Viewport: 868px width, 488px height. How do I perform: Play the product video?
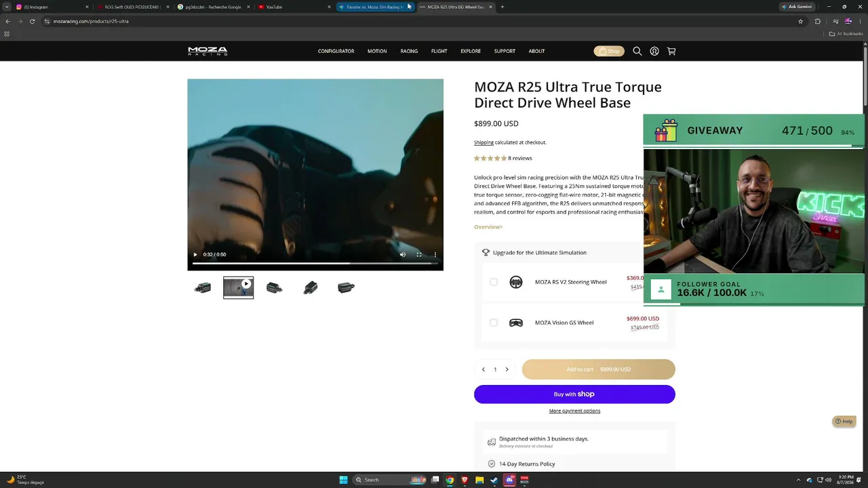click(195, 255)
